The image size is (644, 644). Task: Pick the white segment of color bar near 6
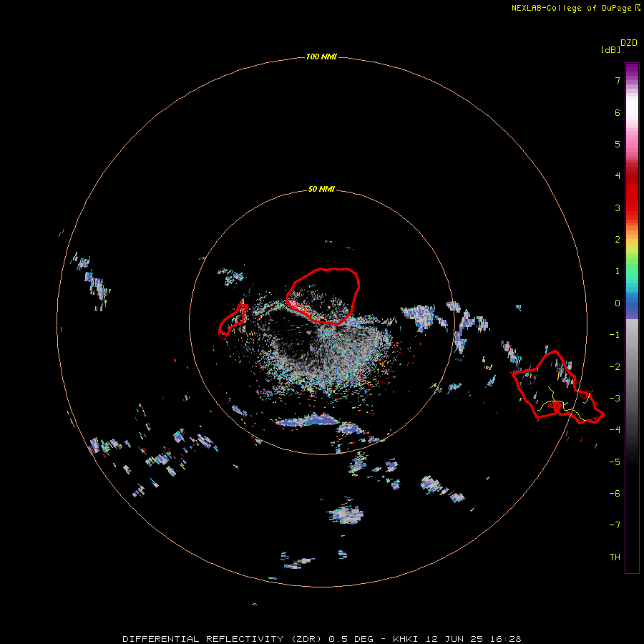pyautogui.click(x=632, y=107)
